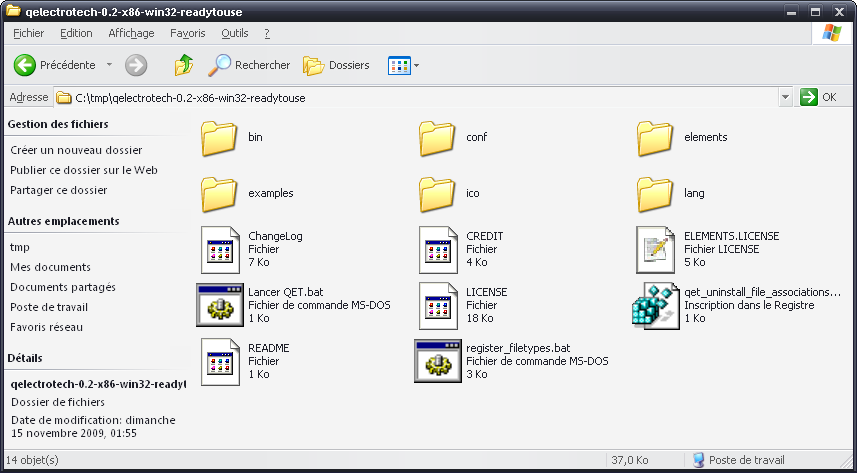Click the Windows flag logo
This screenshot has width=857, height=473.
coord(832,33)
